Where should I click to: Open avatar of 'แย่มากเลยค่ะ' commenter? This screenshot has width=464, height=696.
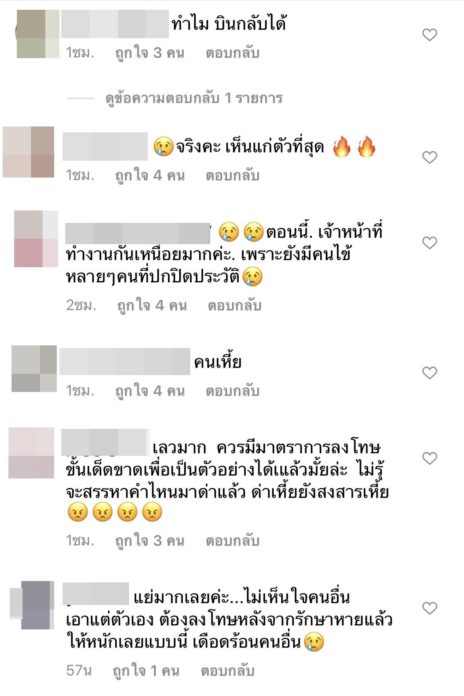click(32, 605)
